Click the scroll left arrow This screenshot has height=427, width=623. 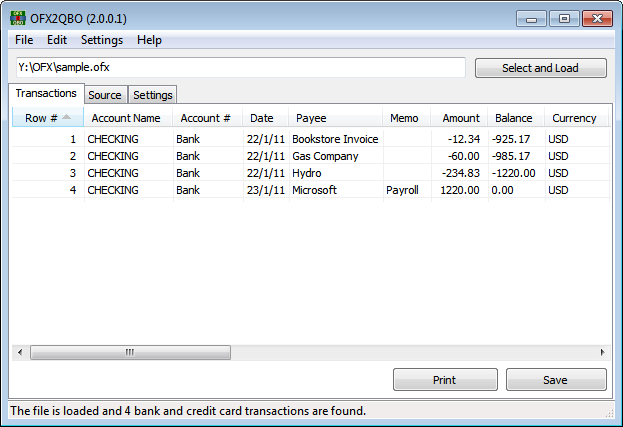pos(20,352)
